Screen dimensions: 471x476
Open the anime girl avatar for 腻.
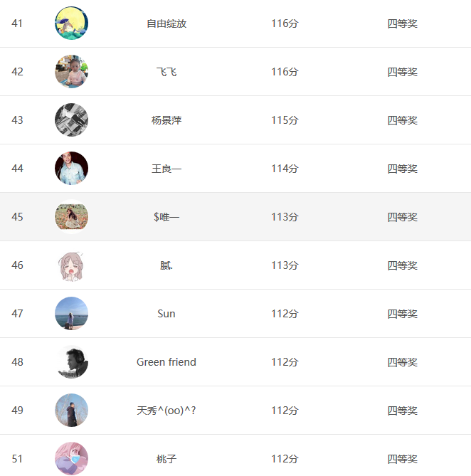click(x=71, y=265)
